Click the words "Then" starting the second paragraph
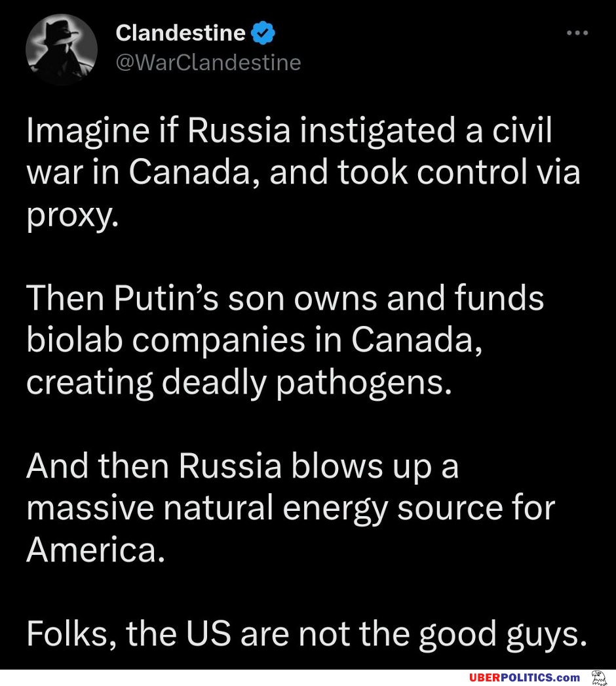The height and width of the screenshot is (686, 616). pos(64,299)
